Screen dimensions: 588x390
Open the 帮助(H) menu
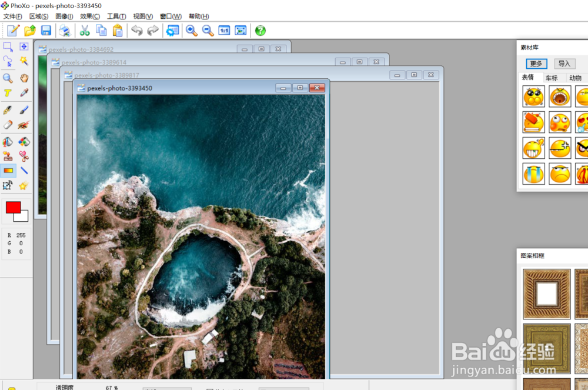pos(199,16)
